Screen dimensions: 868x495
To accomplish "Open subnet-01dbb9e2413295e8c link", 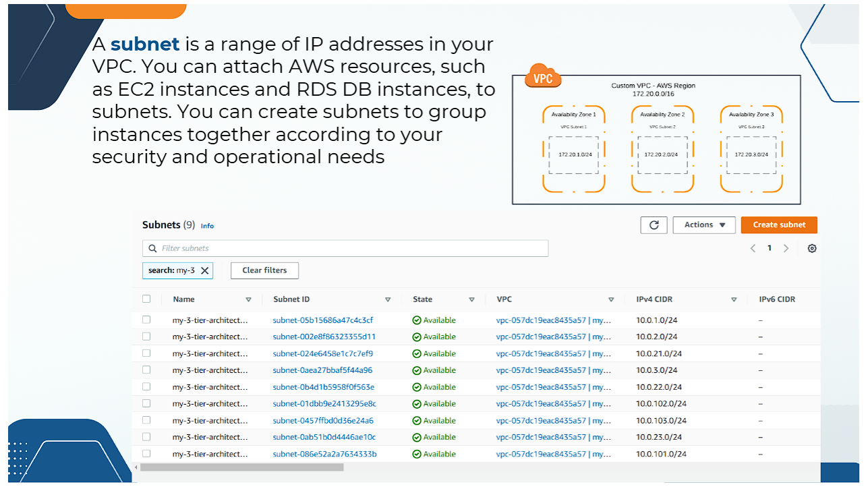I will [324, 404].
